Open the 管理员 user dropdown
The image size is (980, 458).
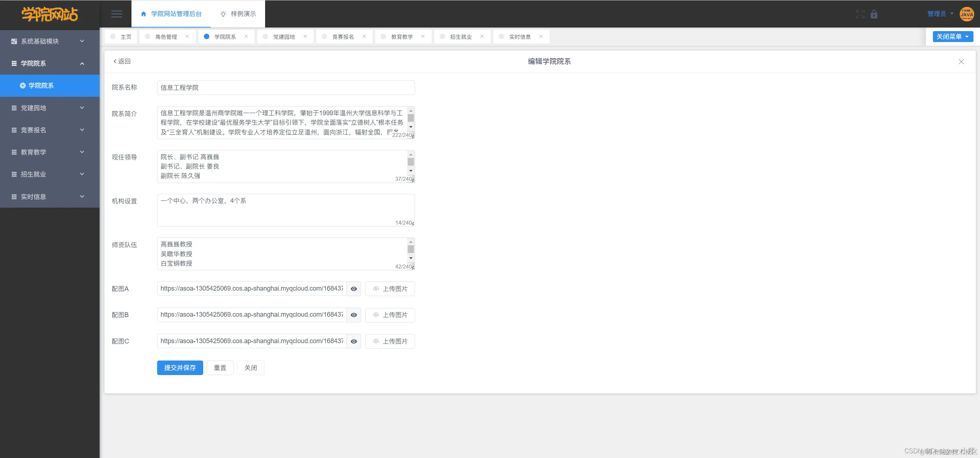(940, 14)
